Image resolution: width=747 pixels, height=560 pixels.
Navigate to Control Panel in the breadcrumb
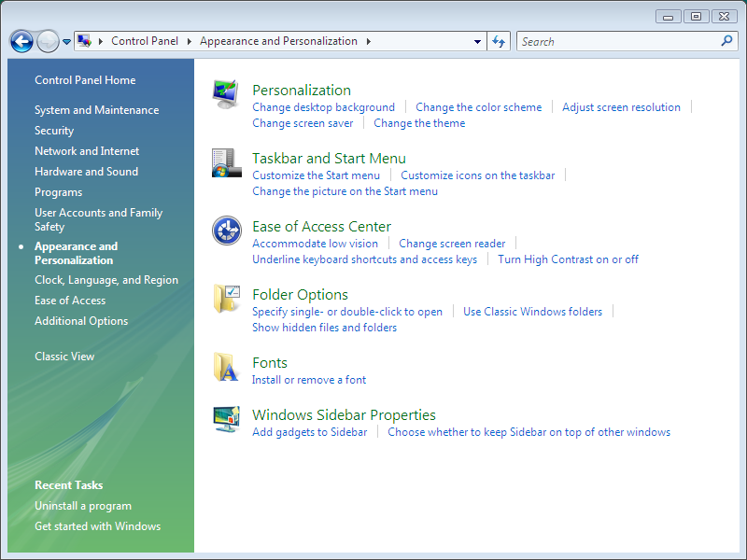[145, 41]
